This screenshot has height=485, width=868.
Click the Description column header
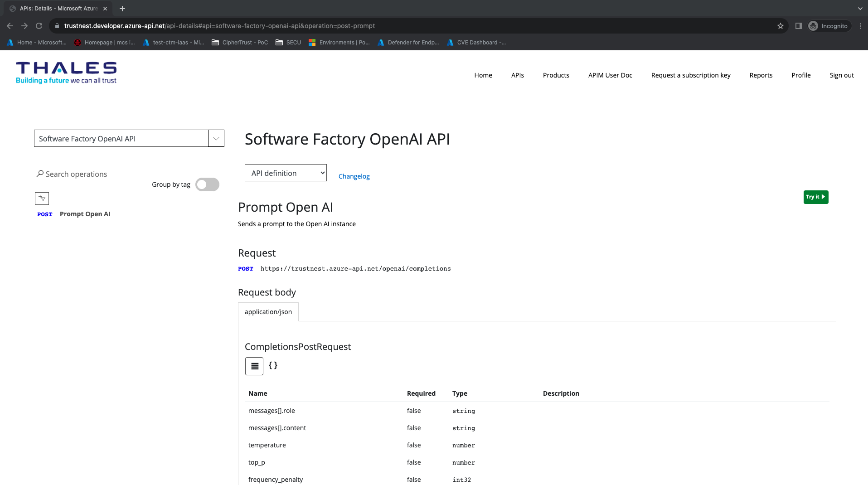click(x=561, y=393)
